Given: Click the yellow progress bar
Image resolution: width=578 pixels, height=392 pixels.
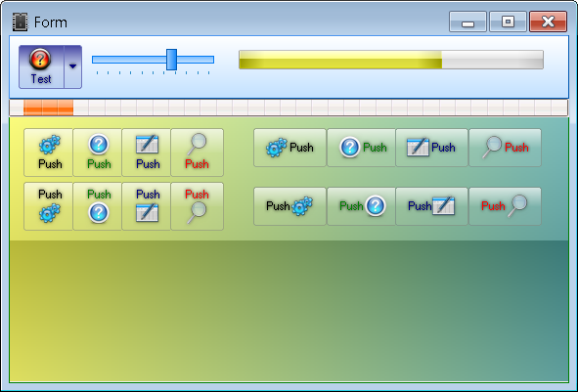Looking at the screenshot, I should (391, 60).
